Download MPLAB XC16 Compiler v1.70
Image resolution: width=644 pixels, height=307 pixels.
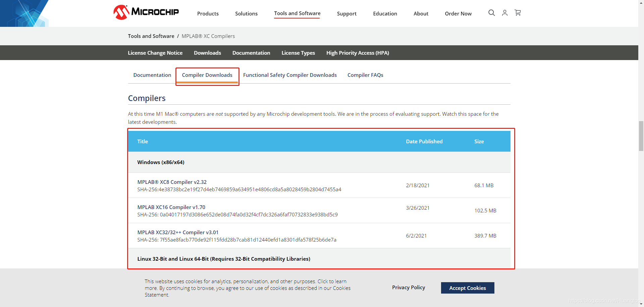pyautogui.click(x=171, y=207)
